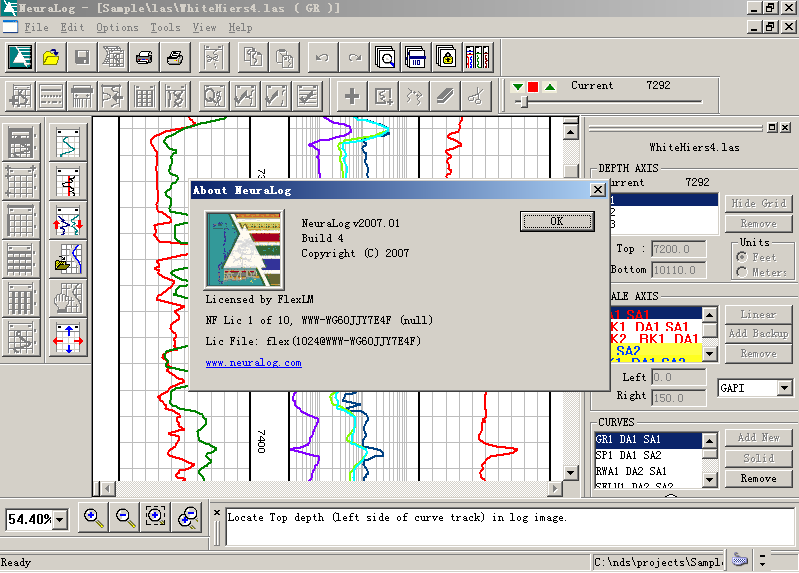Screen dimensions: 799x573
Task: Open the View menu
Action: pyautogui.click(x=204, y=28)
